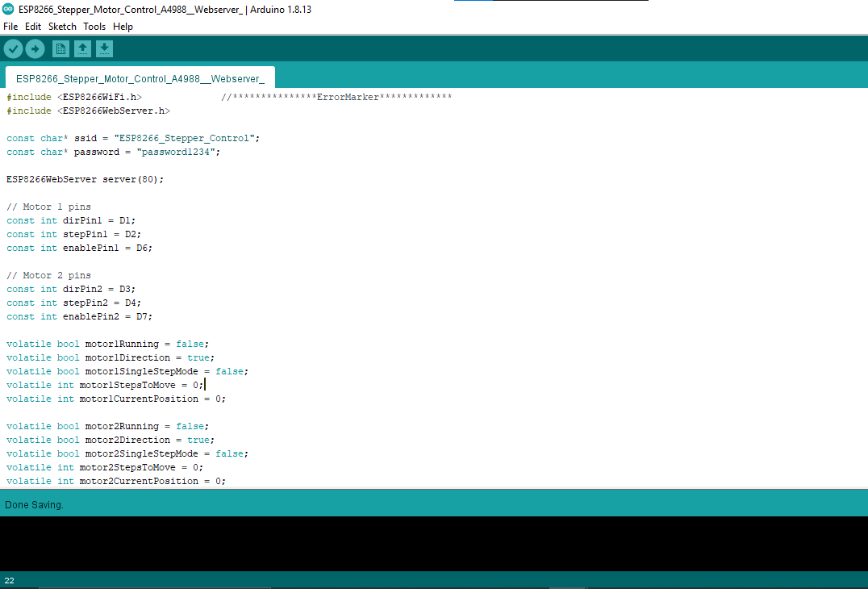Open the Edit menu
The image size is (868, 589).
(x=32, y=27)
